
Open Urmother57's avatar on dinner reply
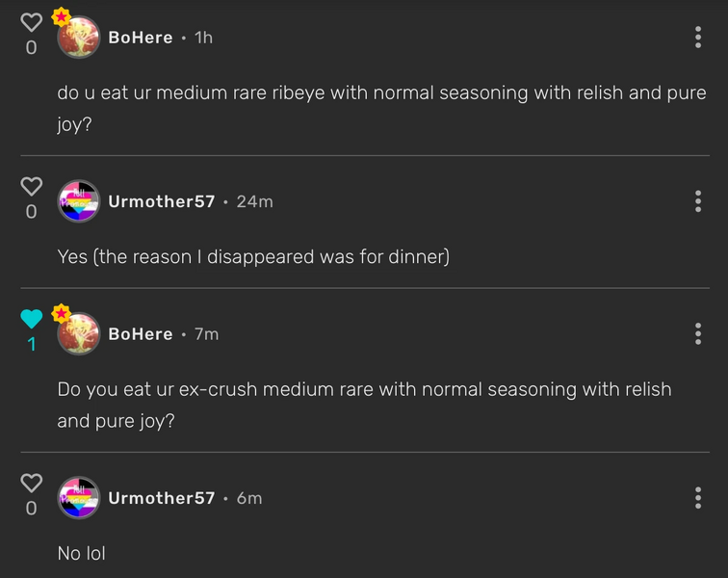tap(79, 201)
